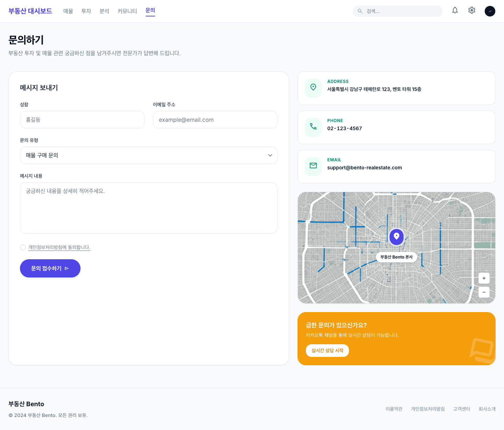Switch to the 커뮤니티 tab
Viewport: 504px width, 430px height.
coord(127,11)
